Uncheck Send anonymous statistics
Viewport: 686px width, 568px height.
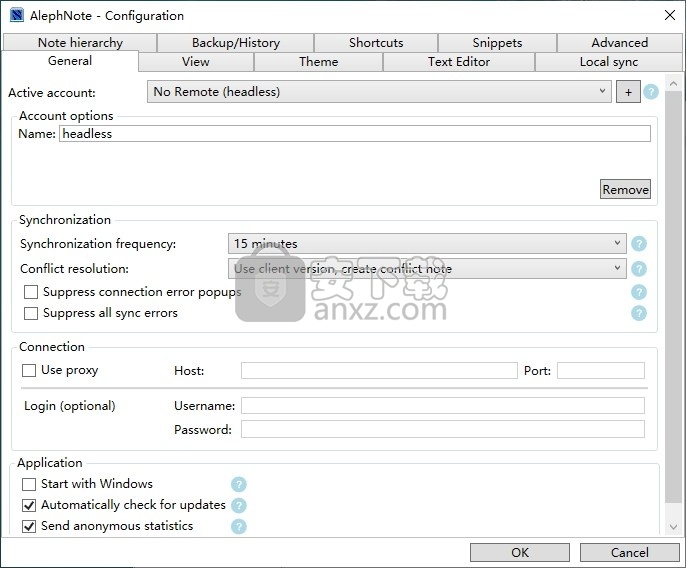coord(29,526)
